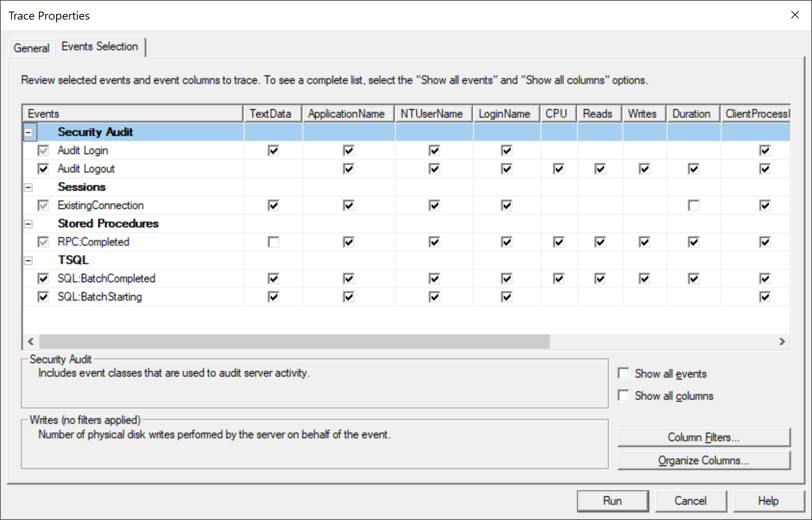Open the Column Filters dialog
This screenshot has height=520, width=812.
click(x=703, y=437)
